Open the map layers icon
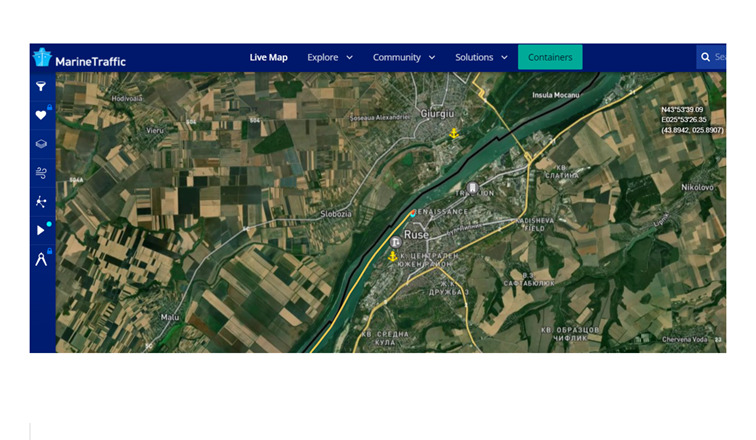The height and width of the screenshot is (440, 756). pos(41,144)
